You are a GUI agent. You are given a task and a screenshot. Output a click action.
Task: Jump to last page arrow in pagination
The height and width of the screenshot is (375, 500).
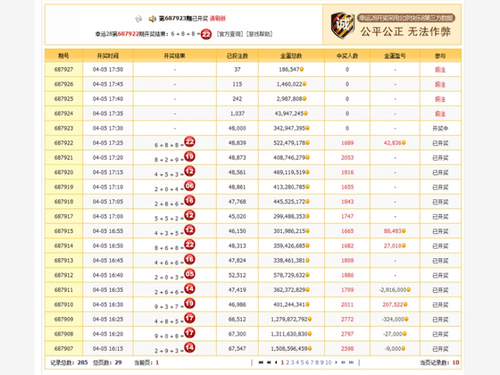(x=351, y=362)
